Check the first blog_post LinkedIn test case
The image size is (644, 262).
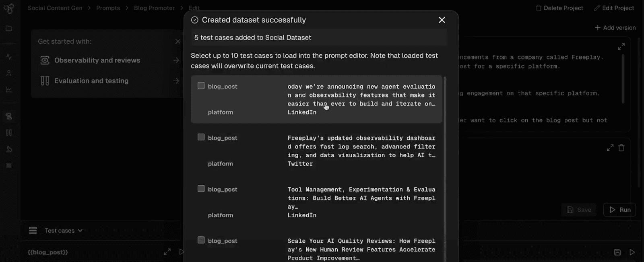click(x=201, y=86)
